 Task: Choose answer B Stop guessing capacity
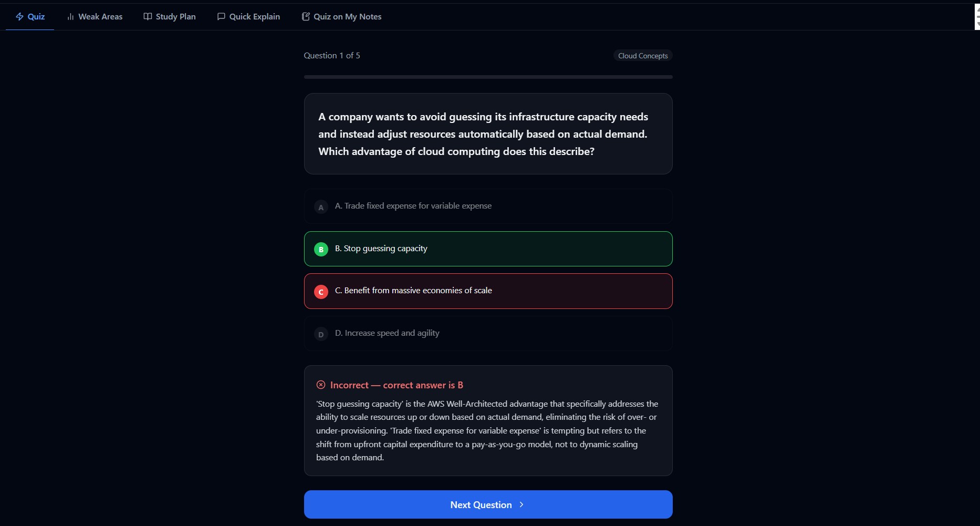(x=381, y=249)
